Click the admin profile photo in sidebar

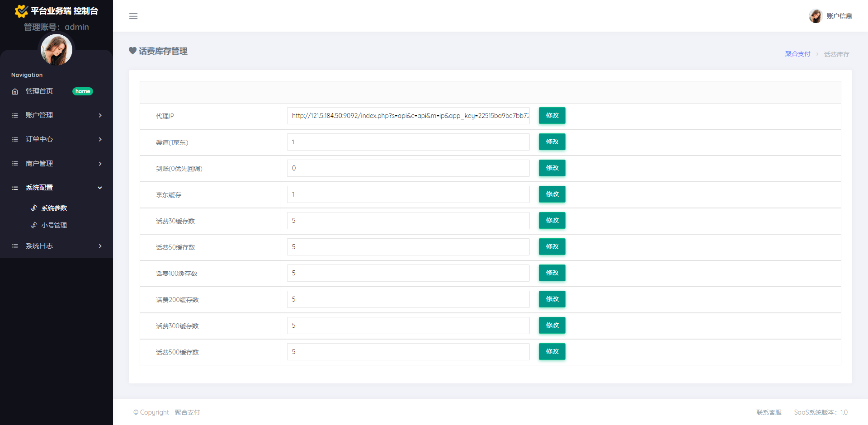57,50
